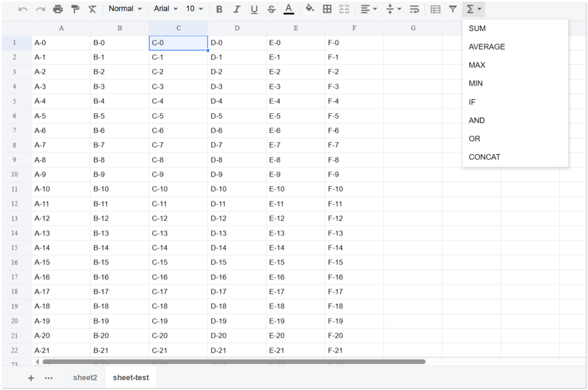
Task: Select cell E-10 in the grid
Action: 296,189
